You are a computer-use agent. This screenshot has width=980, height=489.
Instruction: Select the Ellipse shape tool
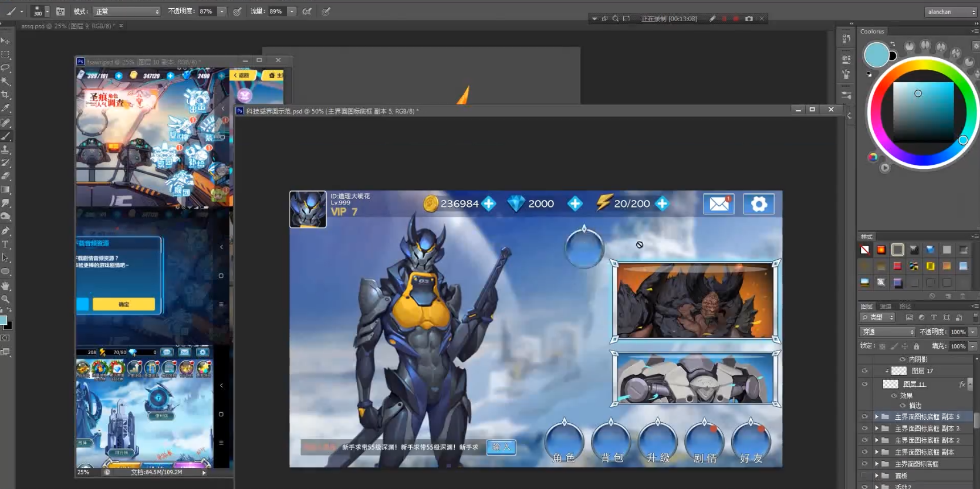5,271
